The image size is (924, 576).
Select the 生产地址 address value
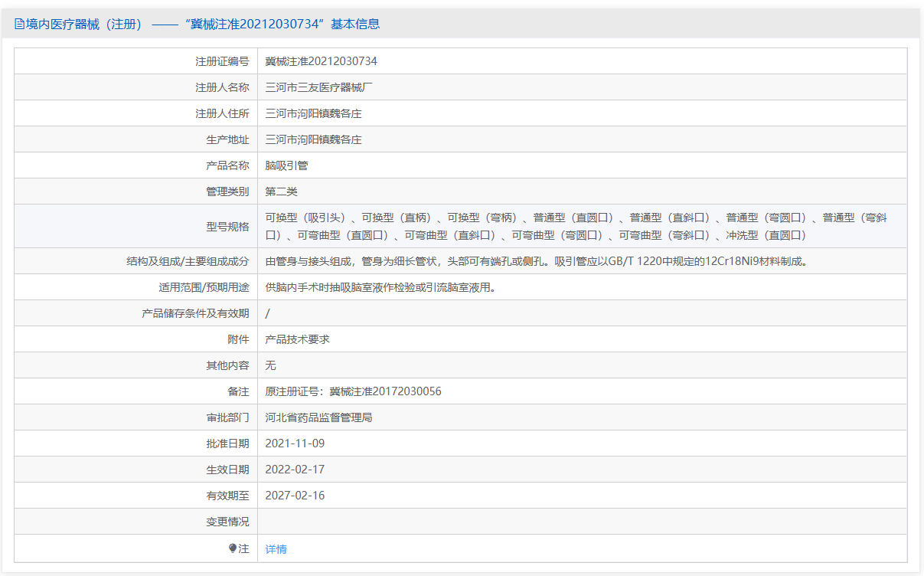pyautogui.click(x=313, y=139)
